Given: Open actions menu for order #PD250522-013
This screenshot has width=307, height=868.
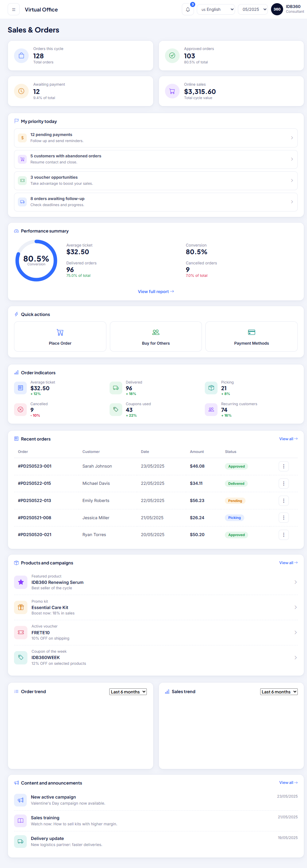Looking at the screenshot, I should pyautogui.click(x=283, y=501).
